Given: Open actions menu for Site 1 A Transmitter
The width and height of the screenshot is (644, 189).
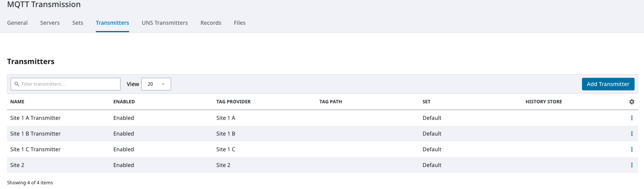Looking at the screenshot, I should pos(631,118).
